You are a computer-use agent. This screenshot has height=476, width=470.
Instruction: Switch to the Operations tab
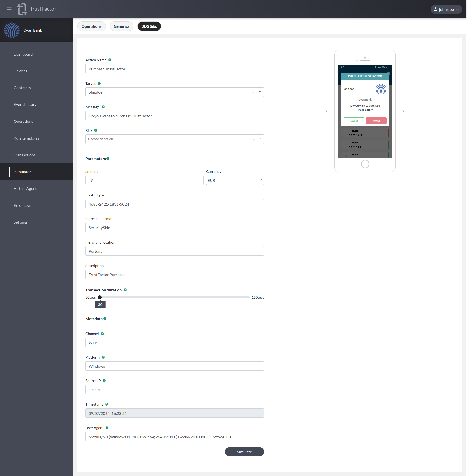click(91, 26)
